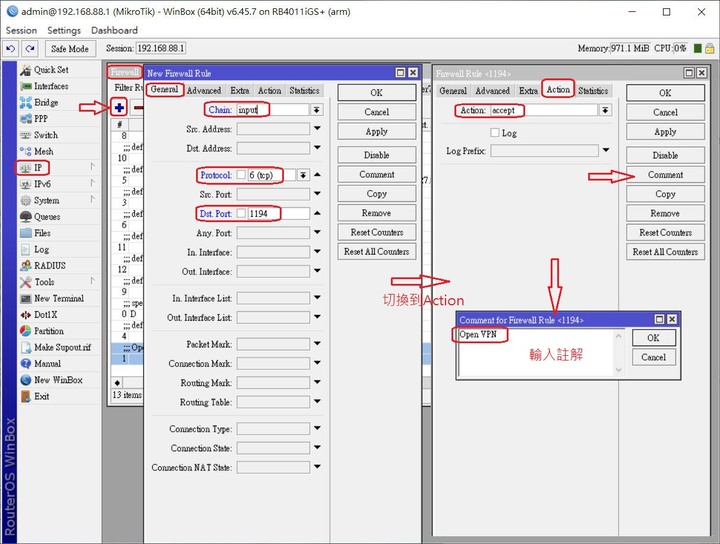The image size is (720, 544).
Task: Click the redo toolbar arrow
Action: 30,48
